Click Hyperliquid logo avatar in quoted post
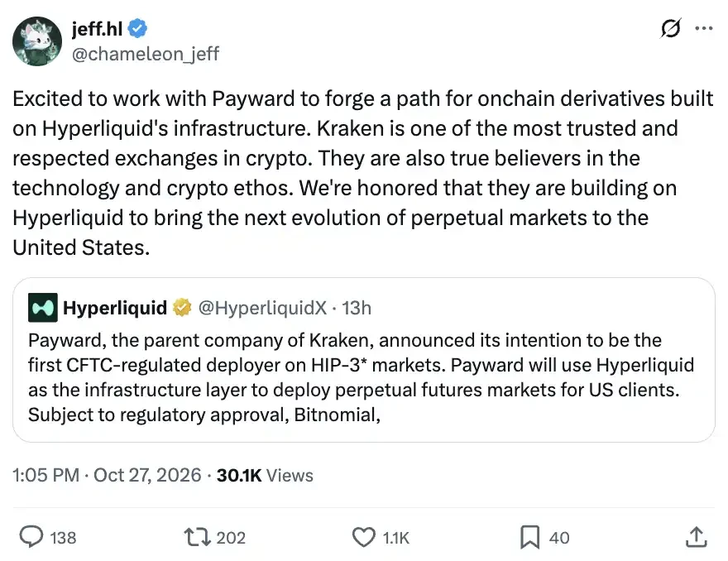The image size is (728, 561). pyautogui.click(x=43, y=308)
